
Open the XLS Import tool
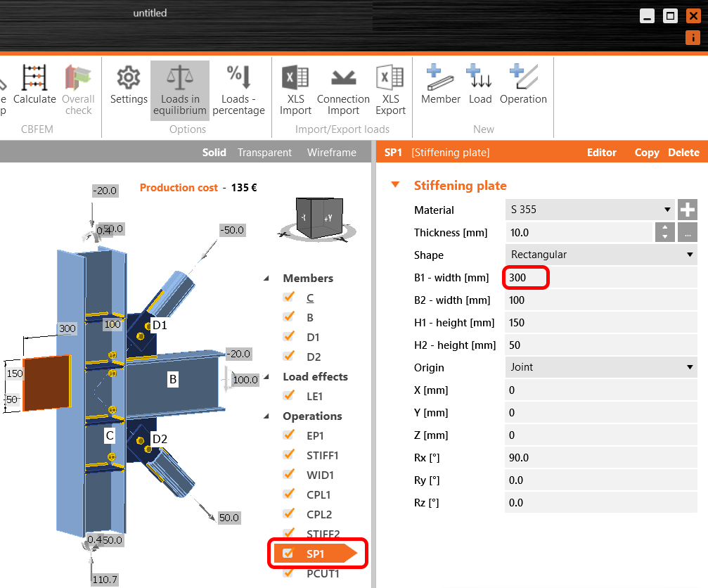click(295, 84)
